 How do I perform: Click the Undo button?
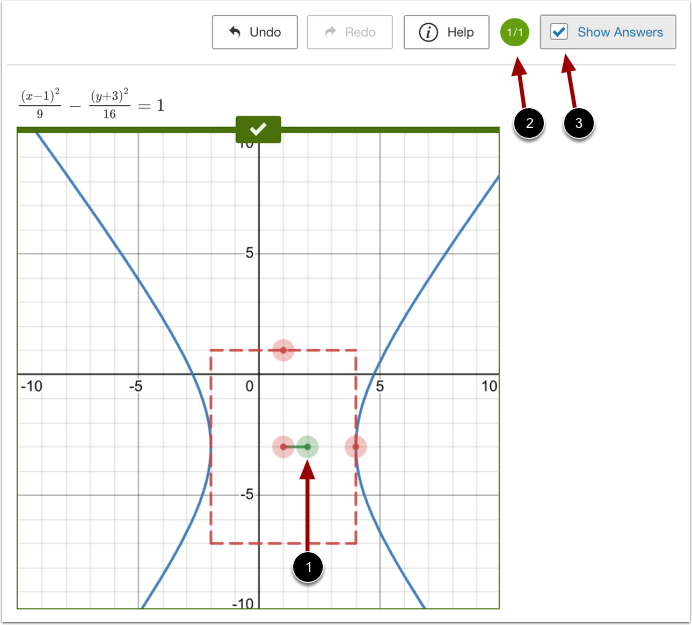(255, 32)
